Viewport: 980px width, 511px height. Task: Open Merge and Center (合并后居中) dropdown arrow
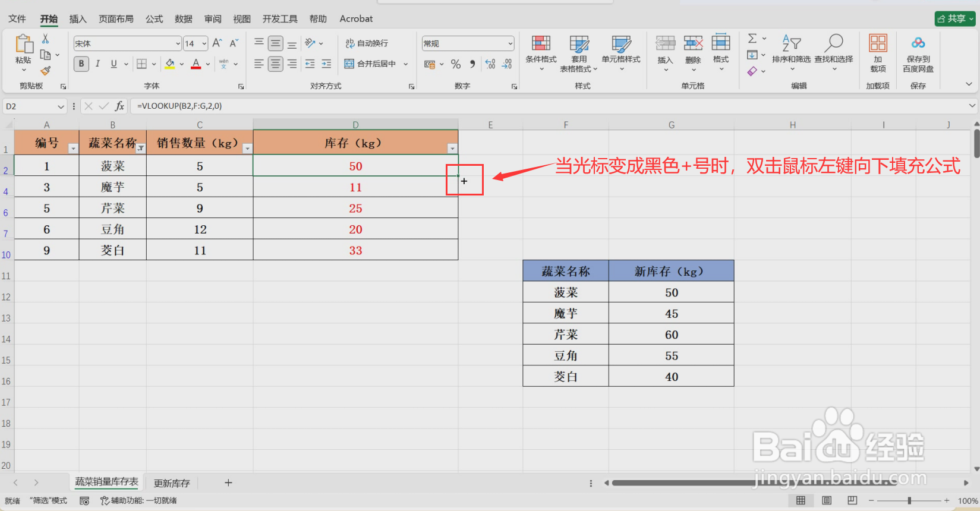pyautogui.click(x=406, y=64)
